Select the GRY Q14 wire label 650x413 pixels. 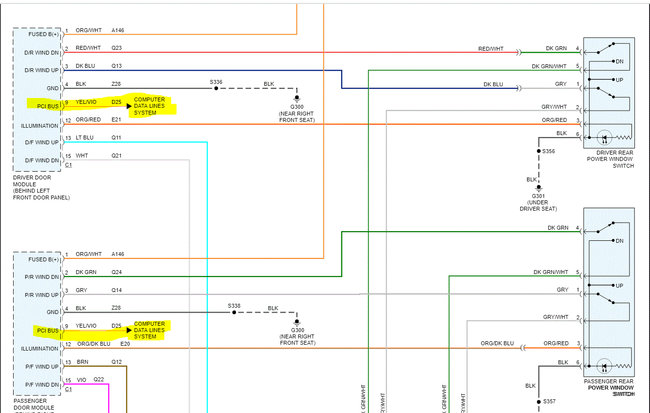coord(99,290)
